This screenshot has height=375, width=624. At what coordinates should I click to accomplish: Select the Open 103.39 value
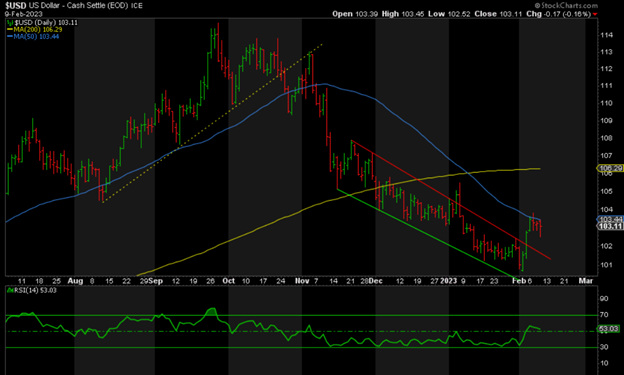355,14
